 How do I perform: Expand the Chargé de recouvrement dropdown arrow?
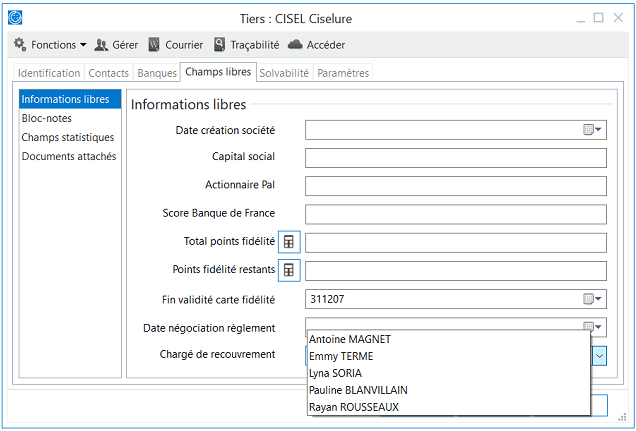[x=599, y=355]
